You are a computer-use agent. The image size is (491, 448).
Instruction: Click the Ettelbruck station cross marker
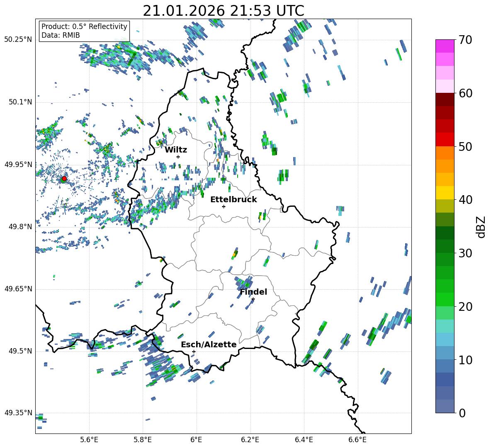point(224,206)
